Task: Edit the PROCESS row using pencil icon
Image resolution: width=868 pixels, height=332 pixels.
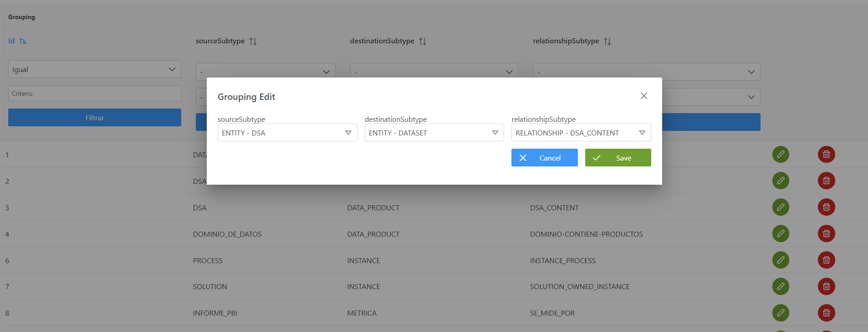Action: pos(781,260)
